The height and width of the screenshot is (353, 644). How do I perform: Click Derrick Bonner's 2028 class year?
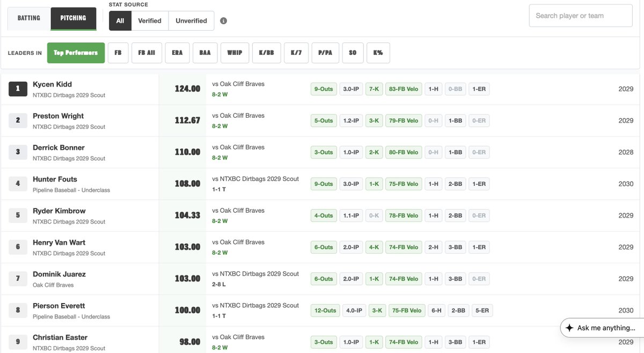[x=626, y=153]
